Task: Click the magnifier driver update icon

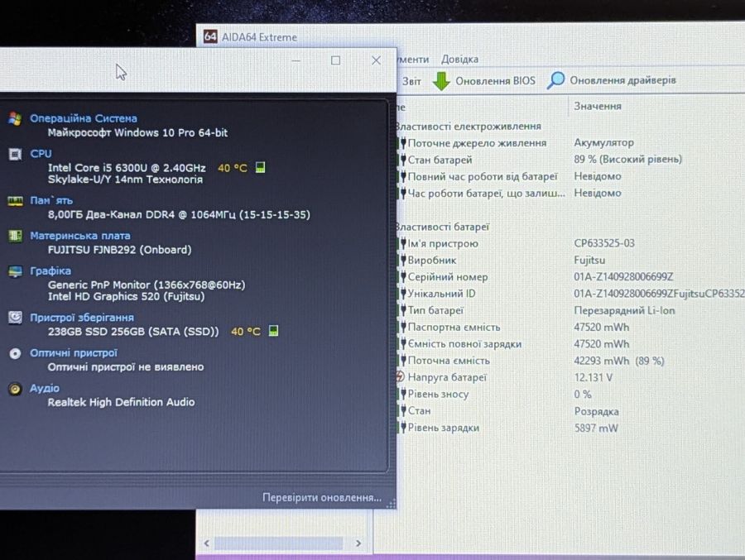Action: [555, 80]
